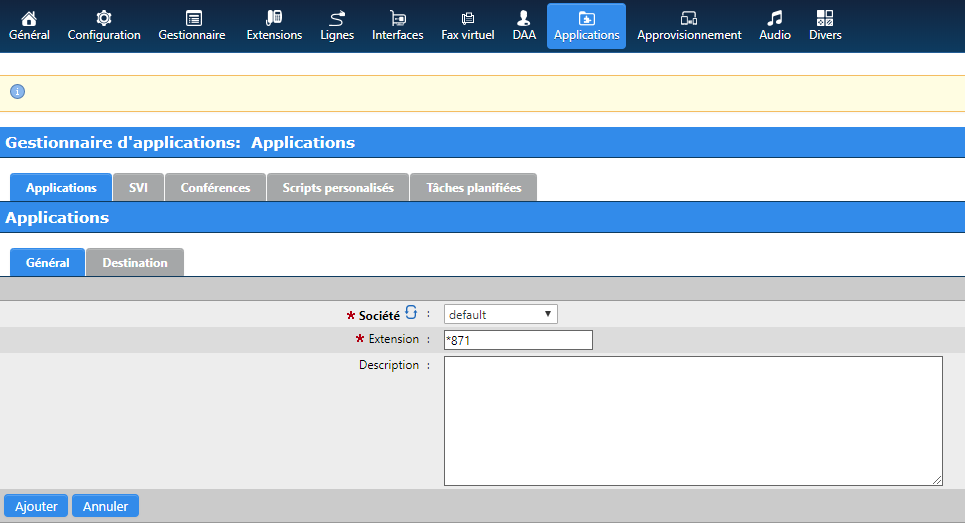Open the Général home icon

29,18
